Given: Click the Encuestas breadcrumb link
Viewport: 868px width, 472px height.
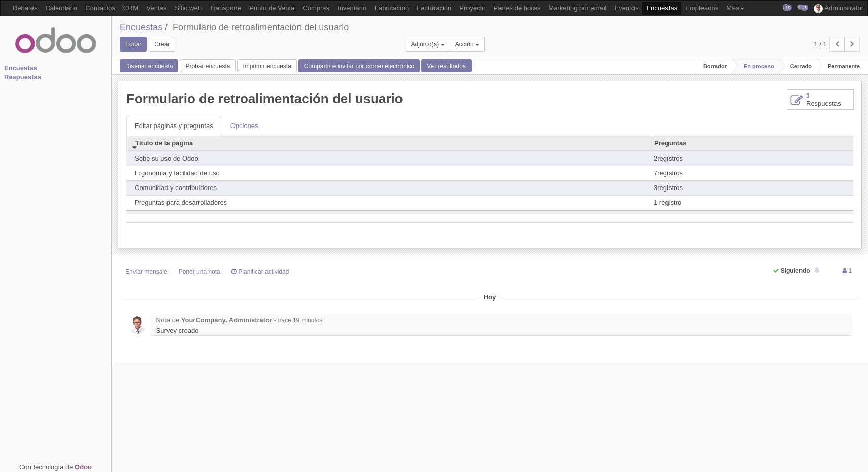Looking at the screenshot, I should [x=141, y=27].
